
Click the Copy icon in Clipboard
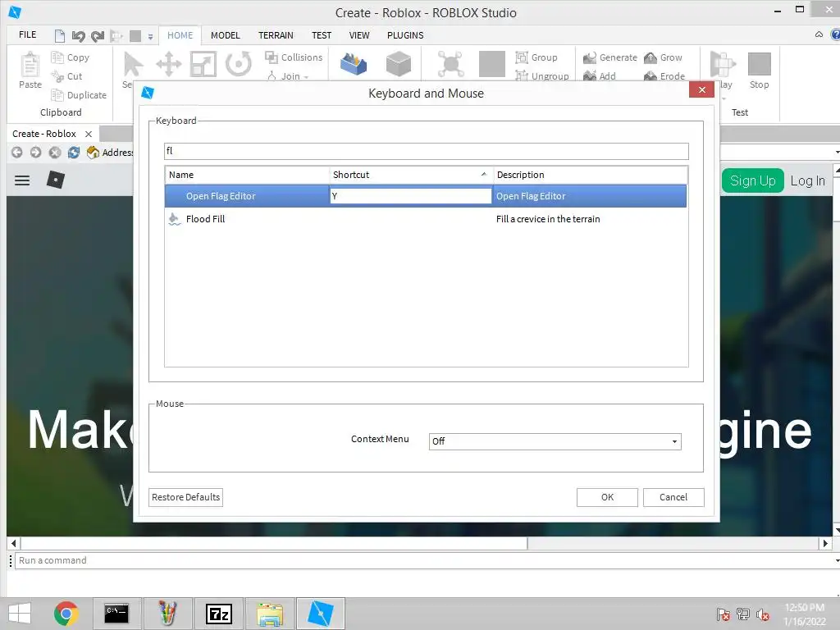click(x=57, y=57)
